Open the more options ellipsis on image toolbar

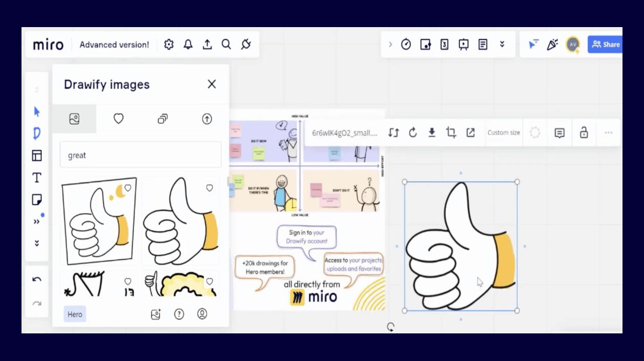click(x=608, y=132)
